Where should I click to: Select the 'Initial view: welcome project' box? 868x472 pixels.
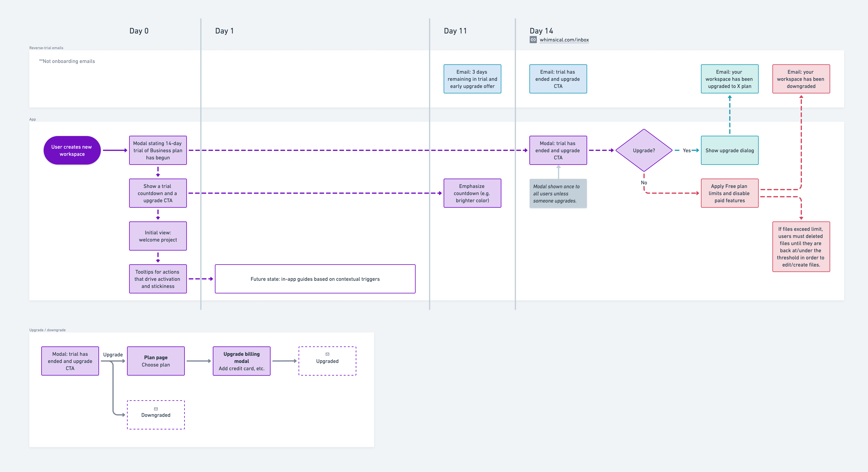(158, 236)
